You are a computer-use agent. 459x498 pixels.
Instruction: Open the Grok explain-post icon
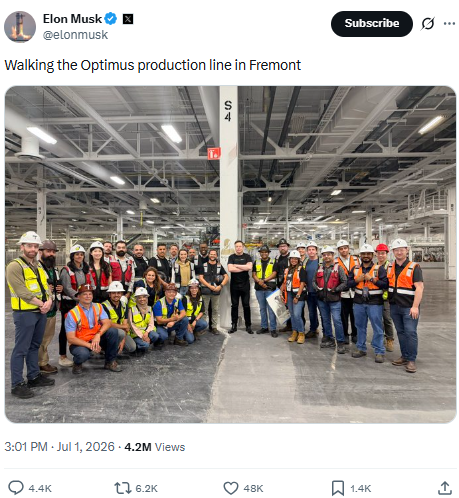[x=427, y=24]
